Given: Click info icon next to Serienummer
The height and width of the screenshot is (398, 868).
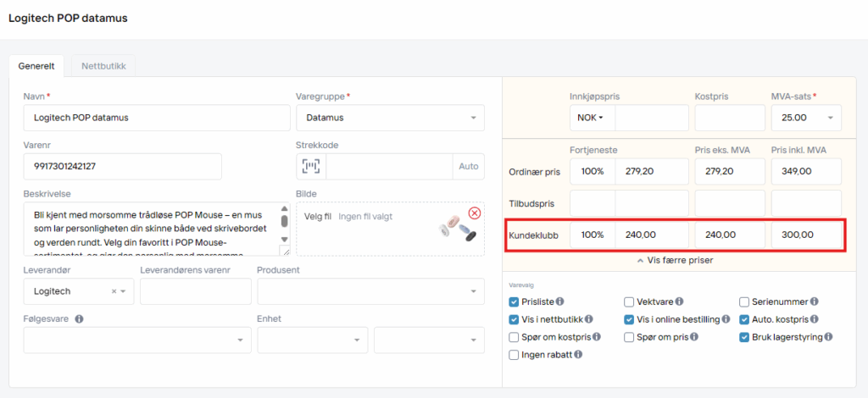Looking at the screenshot, I should coord(815,301).
